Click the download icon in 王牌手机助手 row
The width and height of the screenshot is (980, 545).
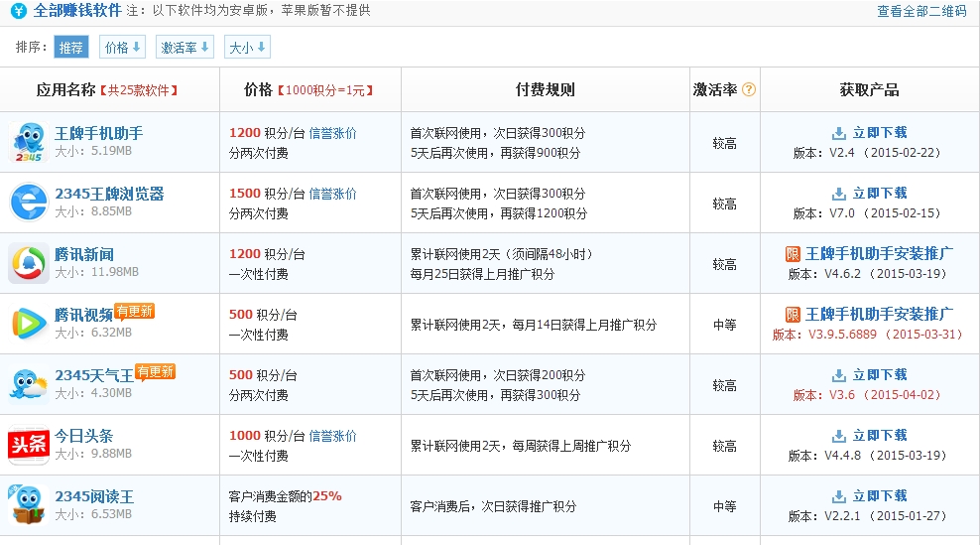coord(839,133)
